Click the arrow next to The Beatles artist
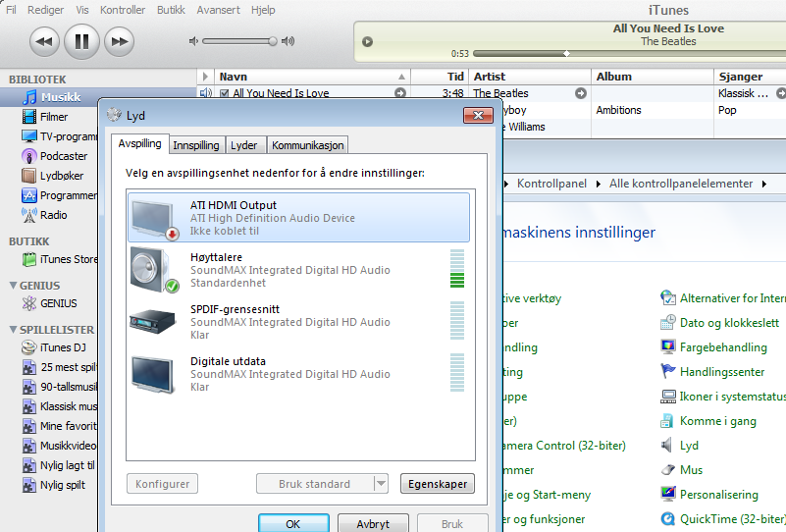Image resolution: width=786 pixels, height=532 pixels. [x=581, y=93]
